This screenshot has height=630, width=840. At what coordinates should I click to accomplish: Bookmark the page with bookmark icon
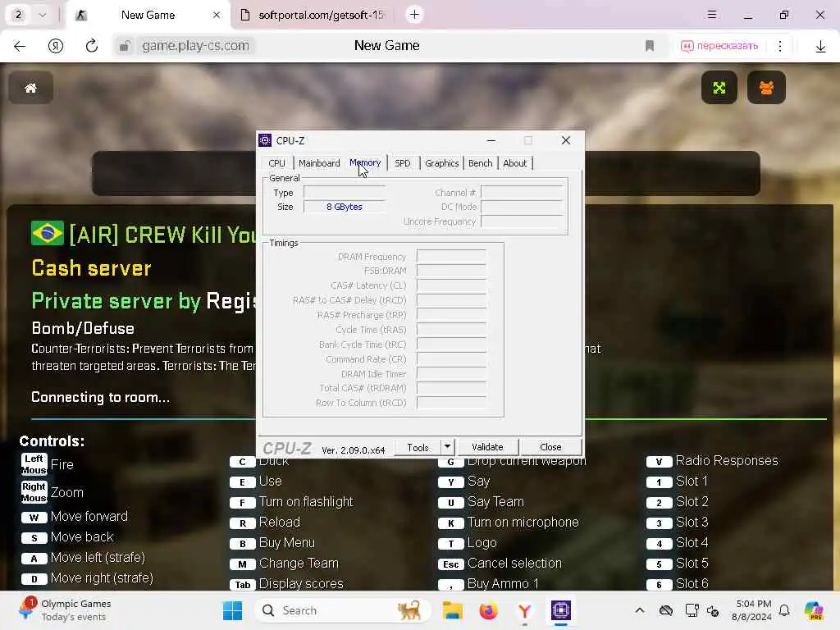click(x=650, y=46)
